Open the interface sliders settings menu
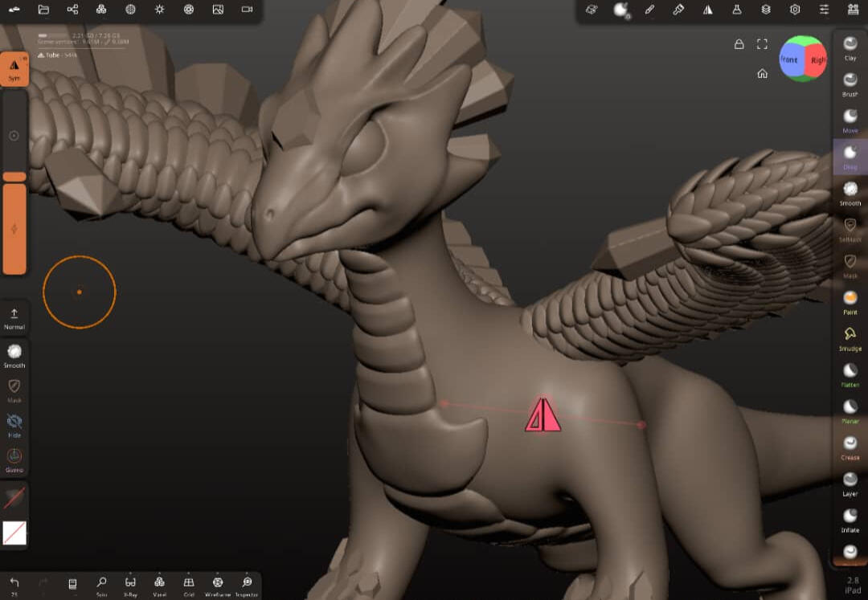Image resolution: width=868 pixels, height=600 pixels. click(x=824, y=10)
